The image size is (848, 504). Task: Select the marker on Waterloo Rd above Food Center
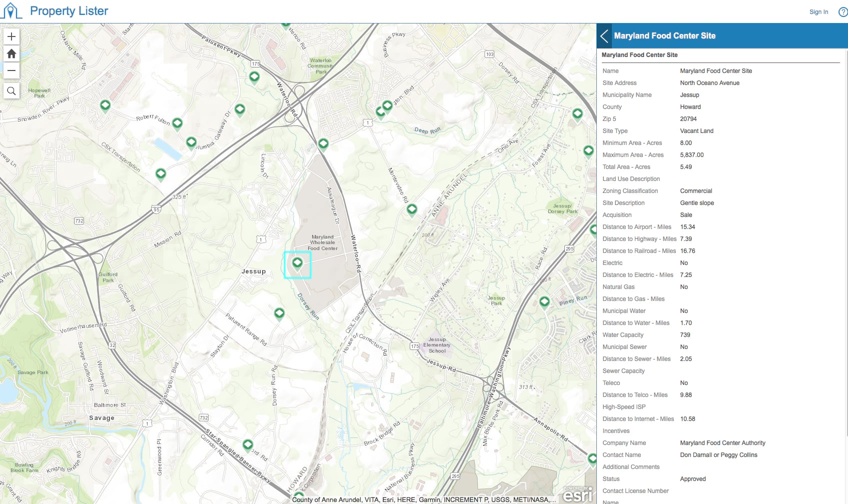click(323, 144)
